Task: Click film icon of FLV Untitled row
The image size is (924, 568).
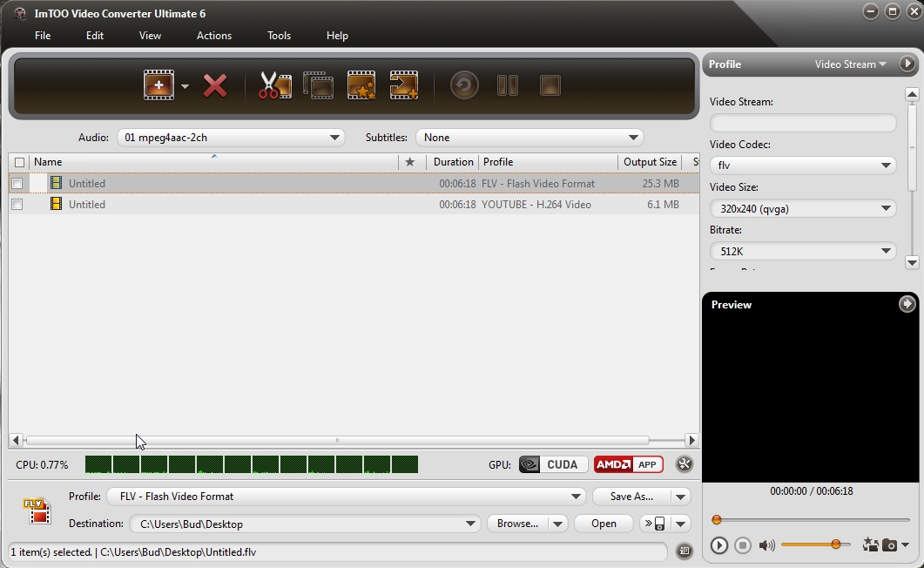Action: click(56, 183)
